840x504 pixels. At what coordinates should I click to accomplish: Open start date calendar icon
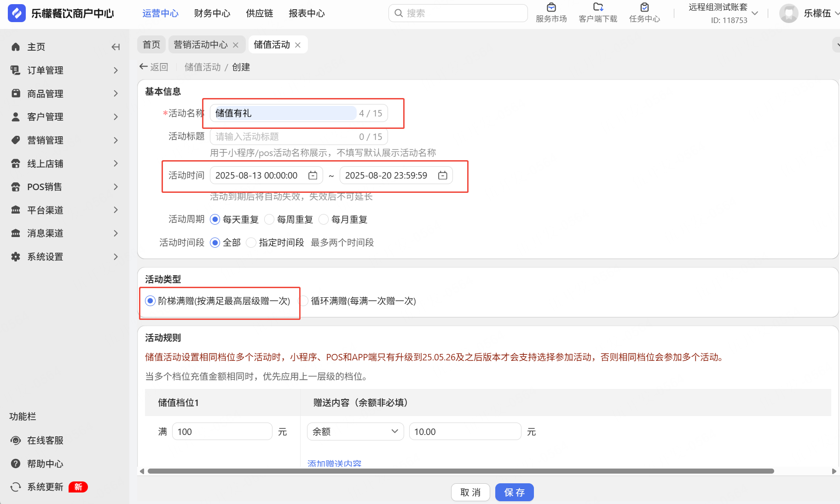click(x=313, y=175)
